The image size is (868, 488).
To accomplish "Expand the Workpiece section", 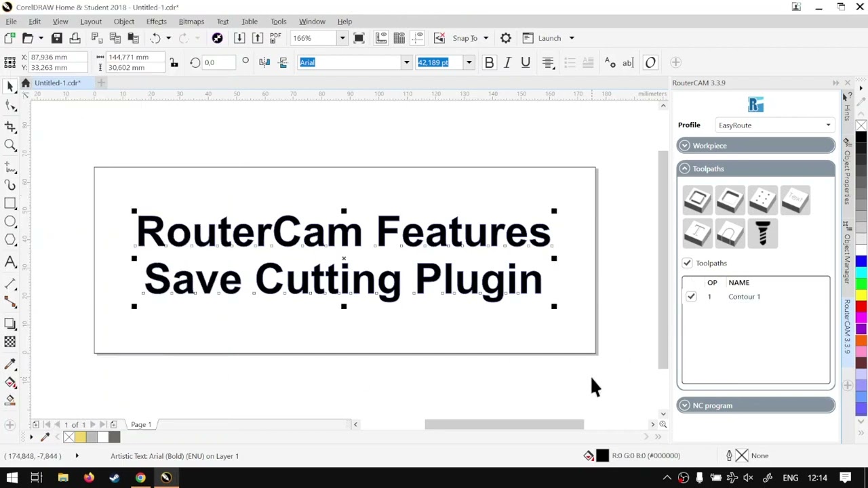I will click(755, 146).
